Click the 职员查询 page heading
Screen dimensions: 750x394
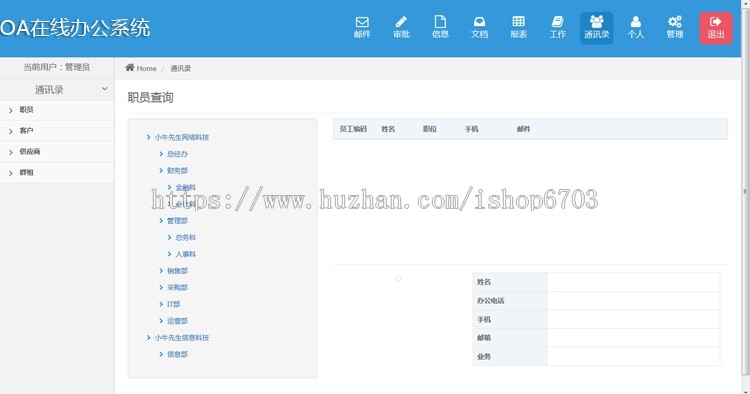coord(151,98)
